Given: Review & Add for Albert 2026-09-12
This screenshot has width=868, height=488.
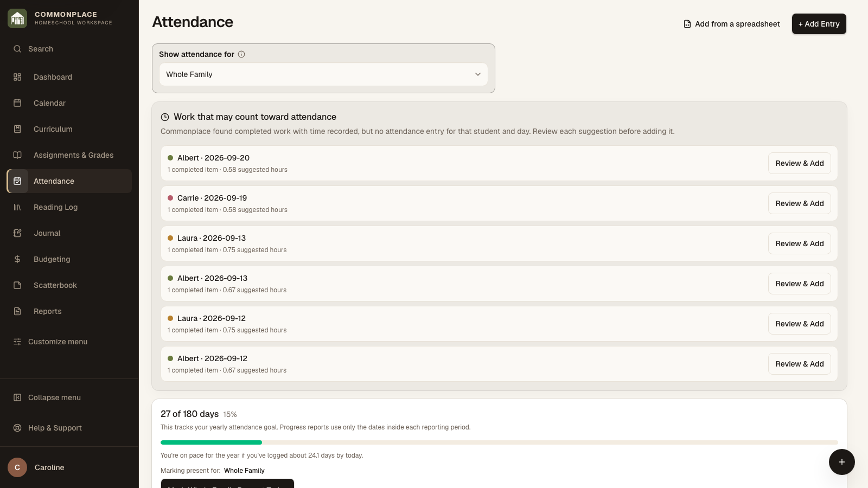Looking at the screenshot, I should pyautogui.click(x=800, y=364).
